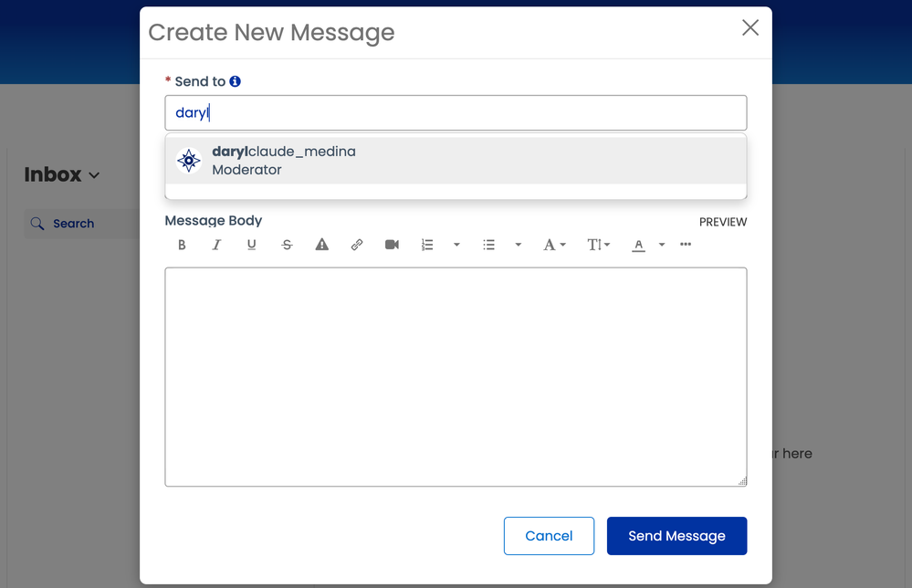Insert spoiler warning triangle icon
Screen dimensions: 912x588
[321, 245]
